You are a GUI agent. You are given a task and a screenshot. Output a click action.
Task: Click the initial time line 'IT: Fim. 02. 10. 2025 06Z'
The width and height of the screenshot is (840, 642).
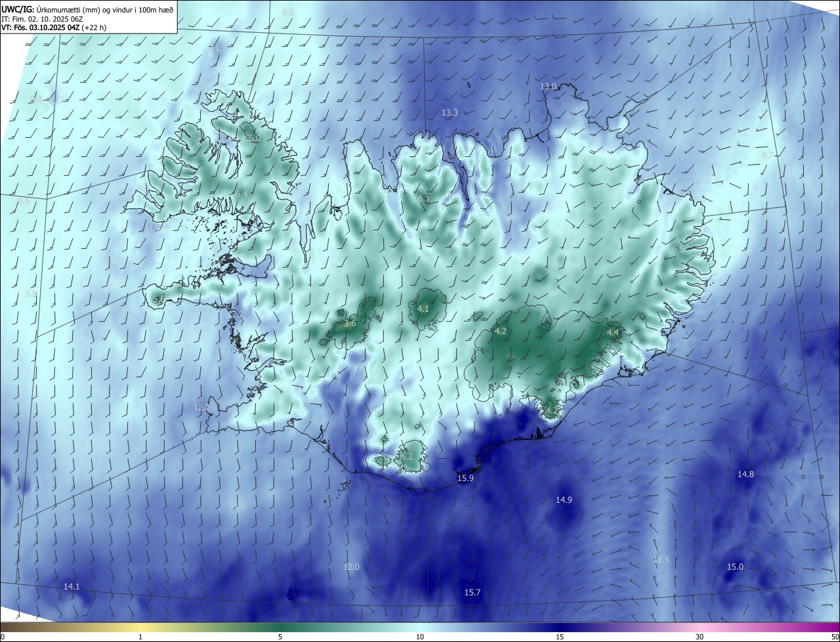43,19
